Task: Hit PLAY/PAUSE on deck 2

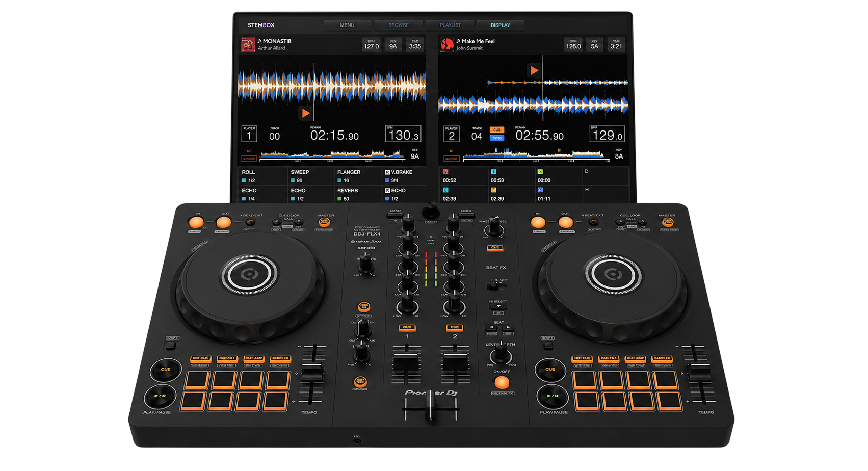Action: 553,396
